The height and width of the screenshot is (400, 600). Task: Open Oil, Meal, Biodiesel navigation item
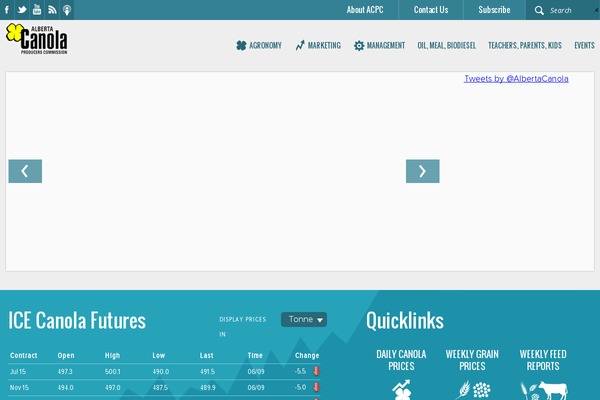447,46
